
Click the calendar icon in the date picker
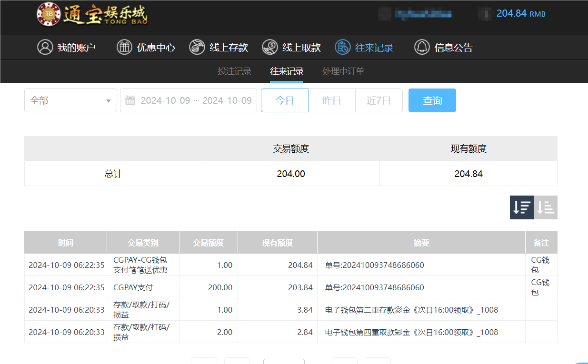point(130,100)
